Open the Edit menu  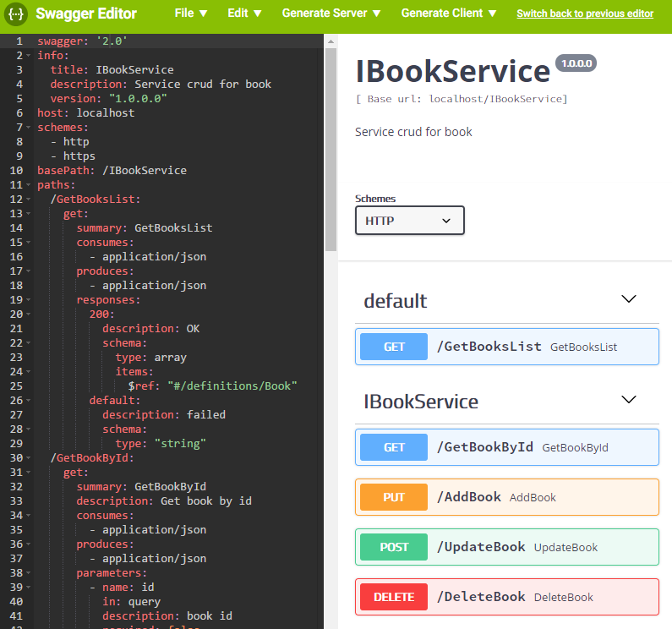(x=244, y=14)
